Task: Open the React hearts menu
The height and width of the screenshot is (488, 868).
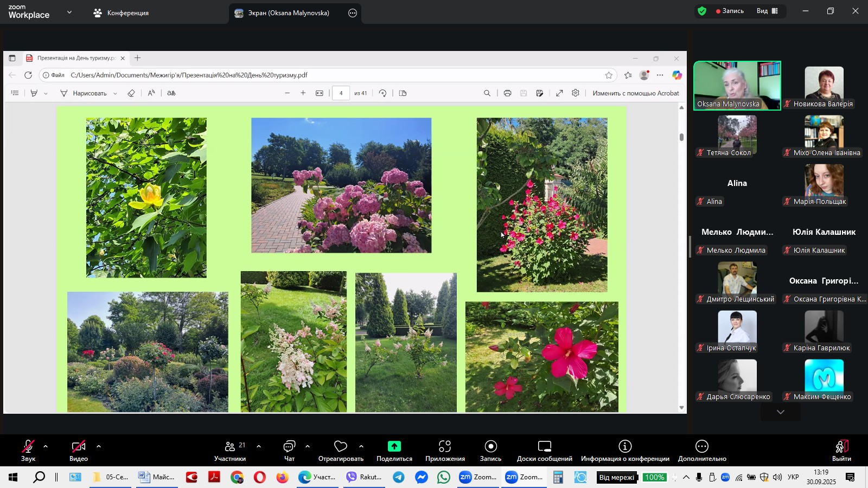Action: (341, 450)
